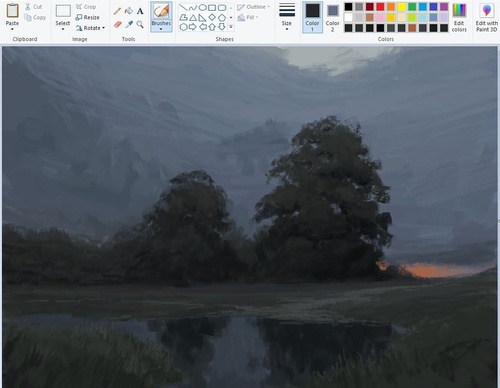
Task: Select the Color picker eyedropper tool
Action: (129, 24)
